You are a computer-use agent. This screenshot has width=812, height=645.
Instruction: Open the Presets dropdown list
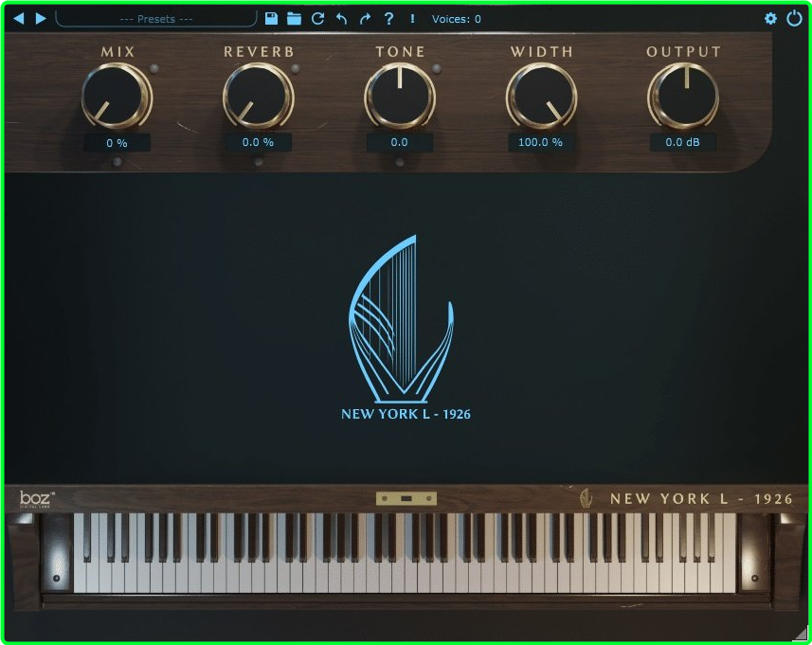[156, 19]
